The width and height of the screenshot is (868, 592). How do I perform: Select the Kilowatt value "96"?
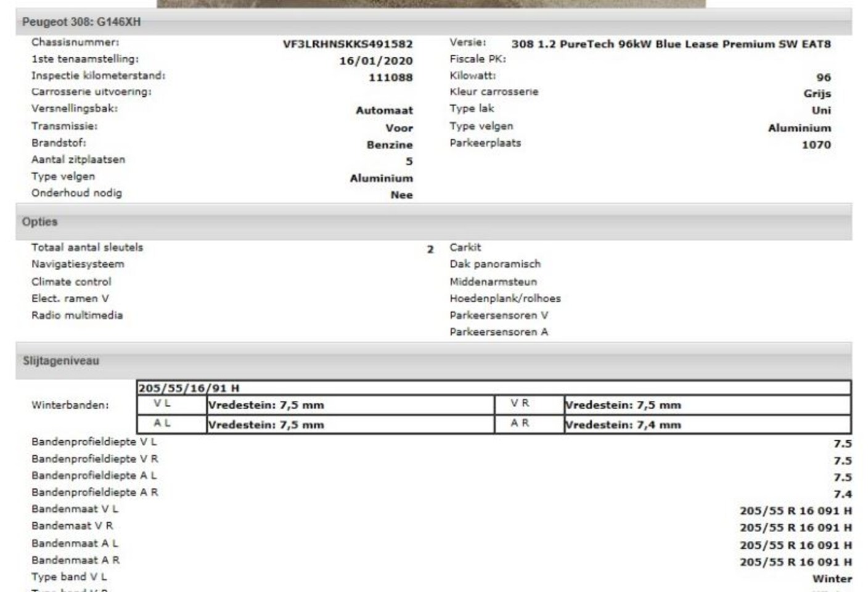(824, 77)
